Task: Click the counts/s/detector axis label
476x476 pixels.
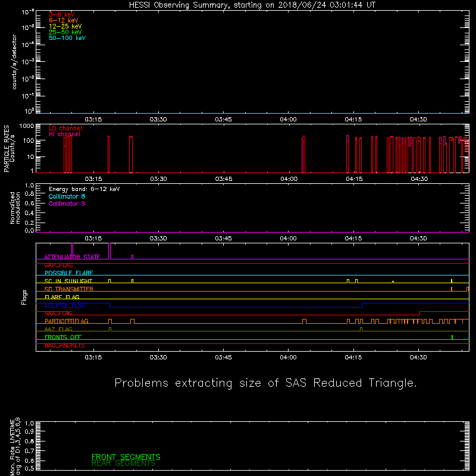Action: [14, 62]
